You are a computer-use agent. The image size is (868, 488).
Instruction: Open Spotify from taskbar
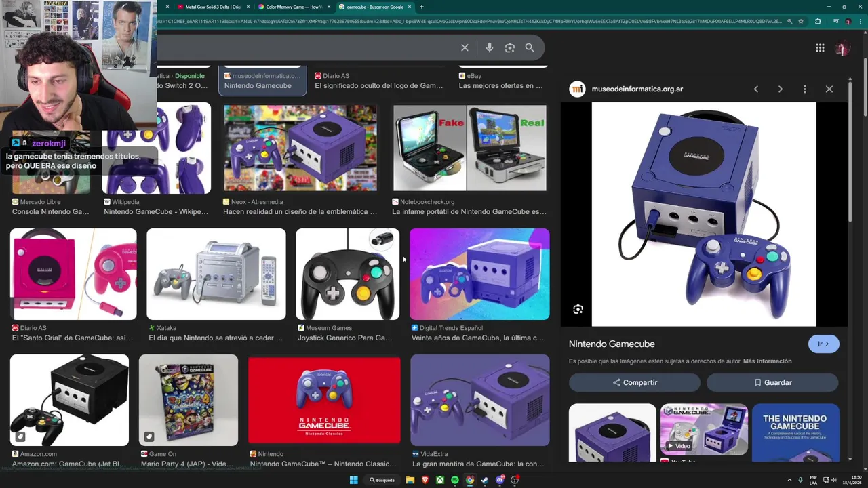pyautogui.click(x=455, y=480)
